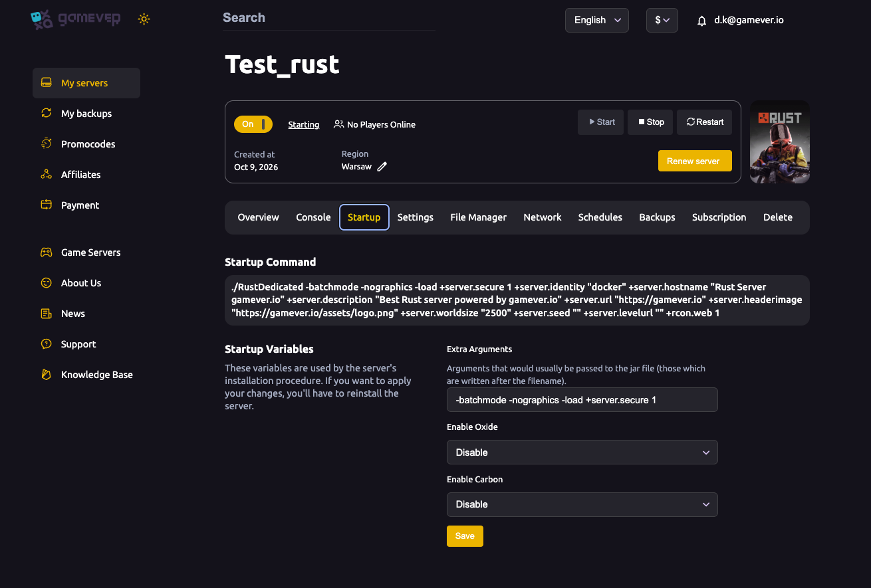Focus the Search field
The width and height of the screenshot is (871, 588).
pyautogui.click(x=329, y=19)
